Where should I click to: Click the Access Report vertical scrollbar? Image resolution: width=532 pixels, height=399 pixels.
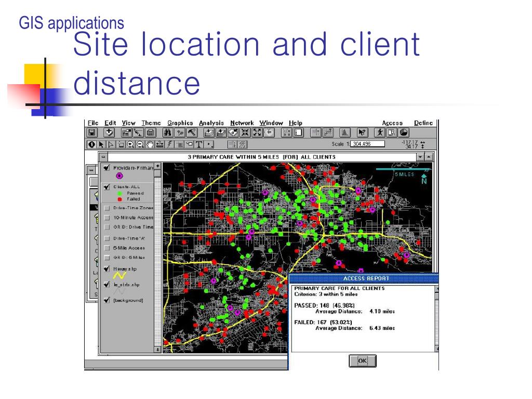point(436,318)
